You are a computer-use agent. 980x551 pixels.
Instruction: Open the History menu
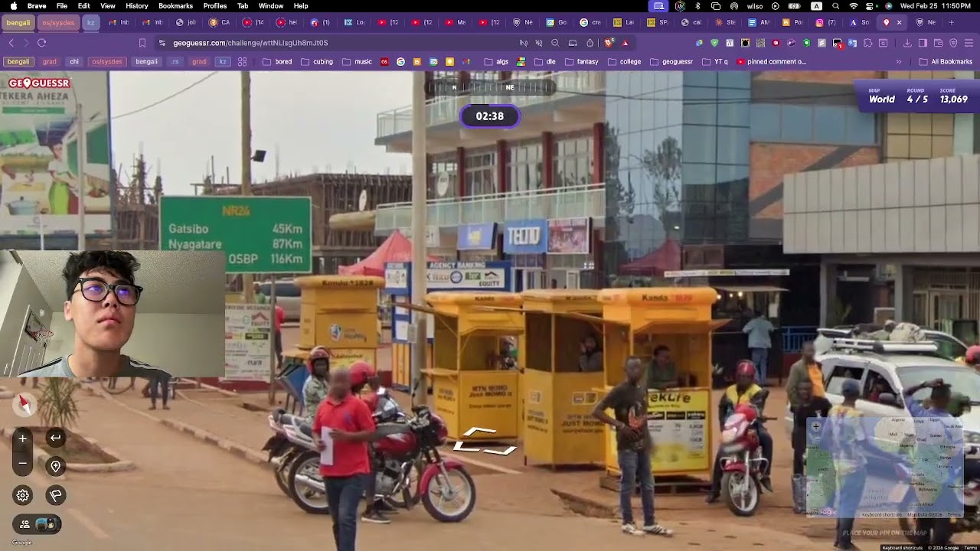(x=137, y=6)
